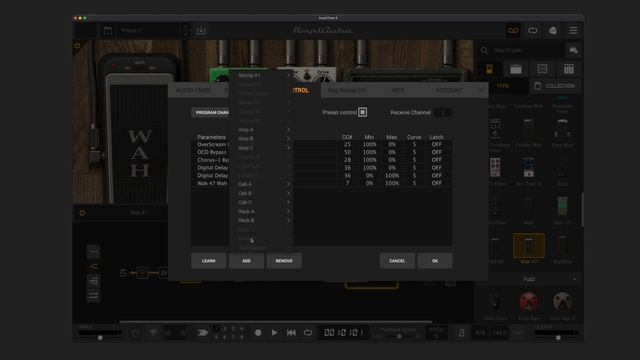
Task: Select the OCD Bypass parameter row
Action: click(321, 152)
